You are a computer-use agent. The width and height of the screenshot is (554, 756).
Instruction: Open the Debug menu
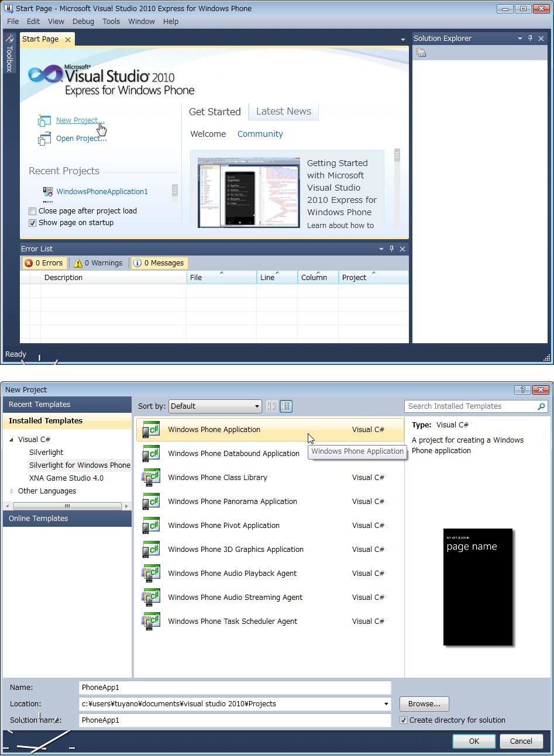(83, 22)
